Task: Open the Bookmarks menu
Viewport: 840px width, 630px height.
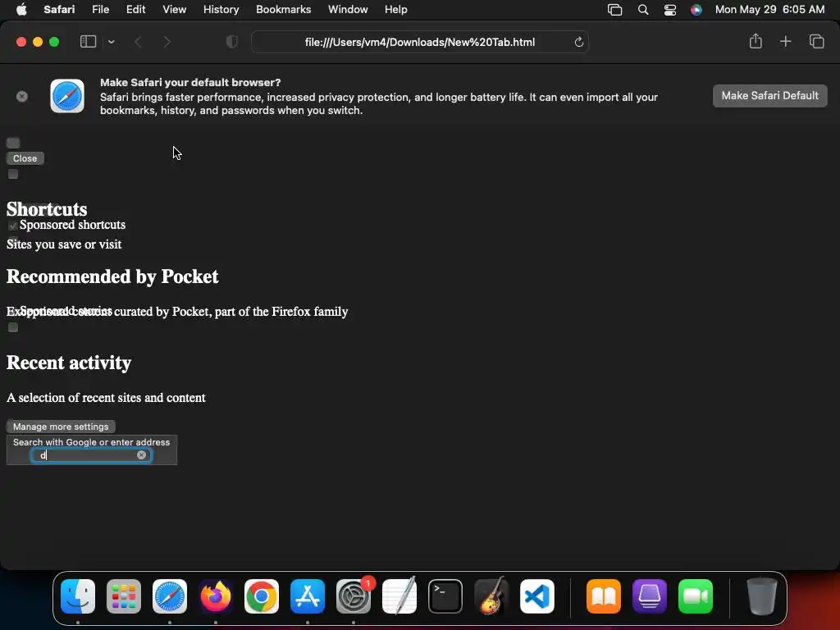Action: (x=283, y=10)
